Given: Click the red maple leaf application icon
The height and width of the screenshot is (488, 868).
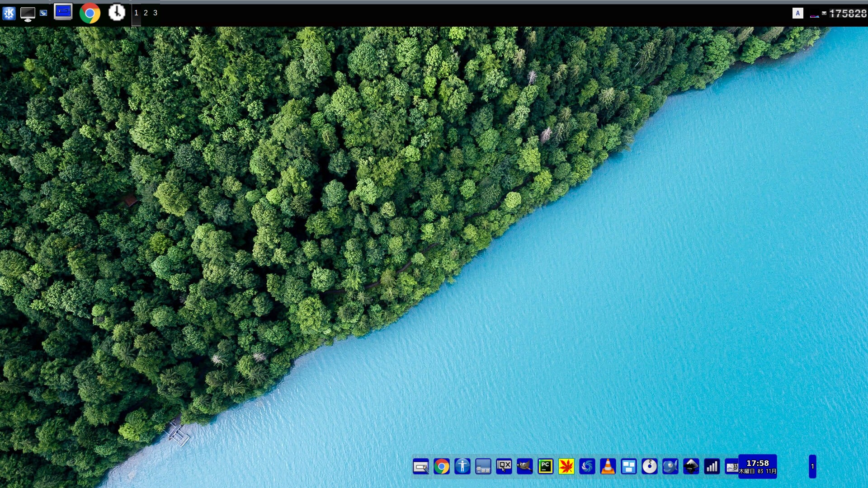Looking at the screenshot, I should [566, 467].
